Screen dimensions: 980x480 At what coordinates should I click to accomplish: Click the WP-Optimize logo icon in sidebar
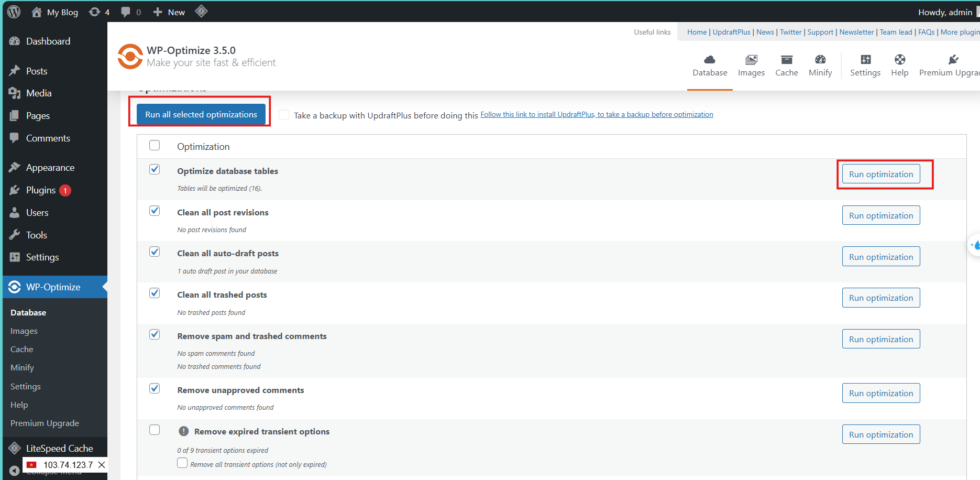[x=15, y=287]
